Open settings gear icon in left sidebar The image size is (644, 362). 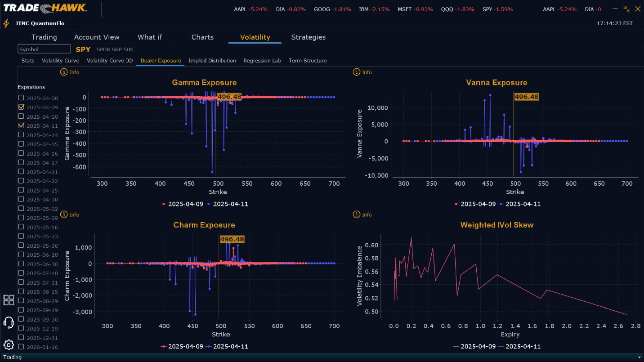[x=9, y=345]
